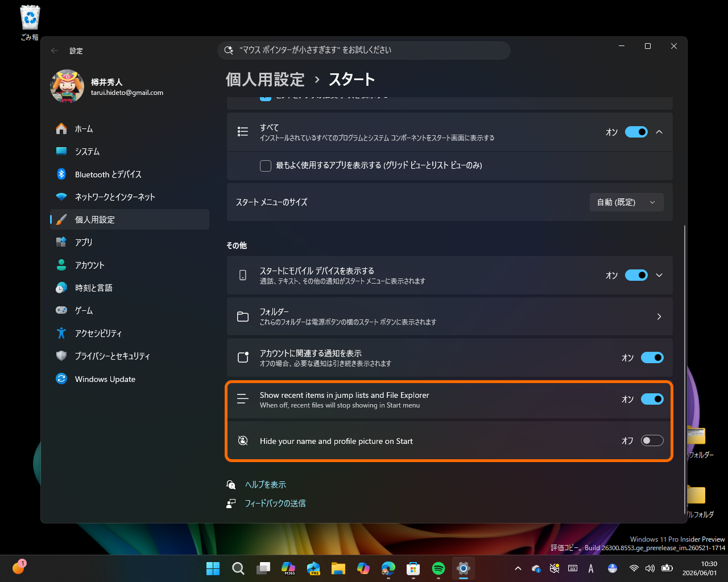Click the アクセシビリティ person icon
This screenshot has width=728, height=582.
click(x=61, y=333)
